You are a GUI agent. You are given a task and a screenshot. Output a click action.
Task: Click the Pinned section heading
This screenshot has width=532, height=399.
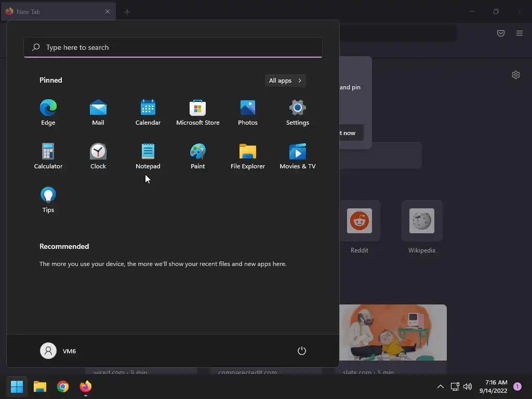click(x=51, y=80)
